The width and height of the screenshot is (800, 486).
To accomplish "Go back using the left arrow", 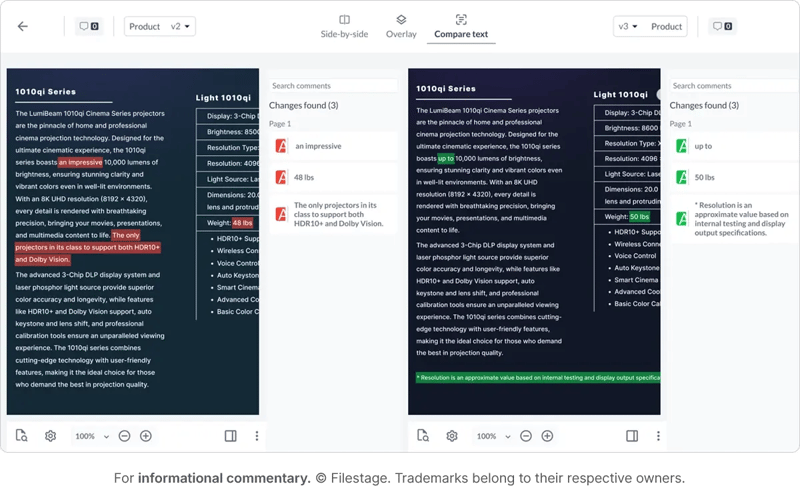I will tap(23, 27).
